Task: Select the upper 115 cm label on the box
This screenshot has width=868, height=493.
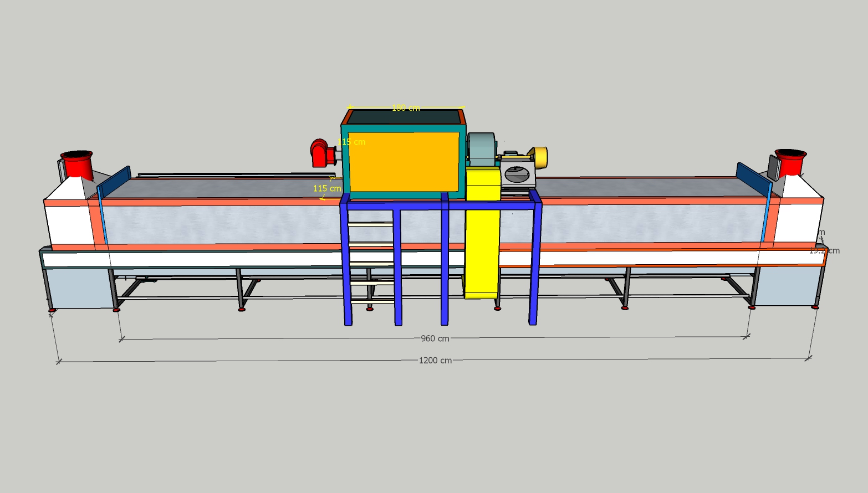Action: pos(351,142)
